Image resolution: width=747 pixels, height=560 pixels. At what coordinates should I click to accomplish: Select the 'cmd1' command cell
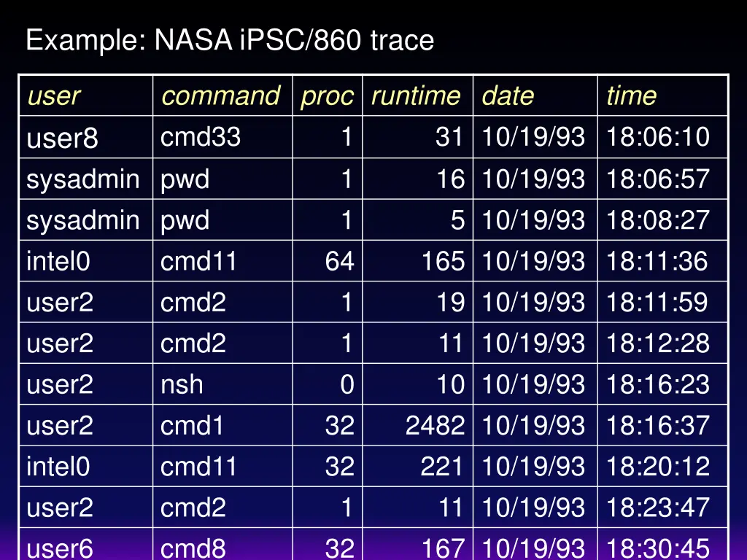point(193,425)
